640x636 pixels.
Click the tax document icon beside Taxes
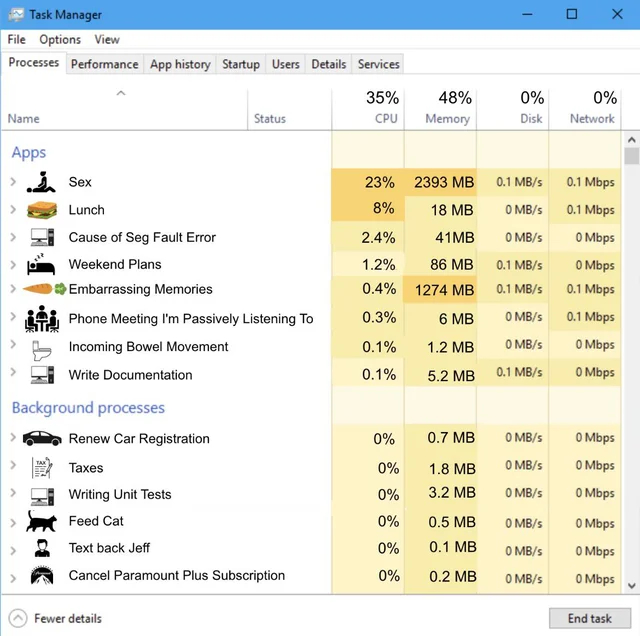pyautogui.click(x=42, y=468)
